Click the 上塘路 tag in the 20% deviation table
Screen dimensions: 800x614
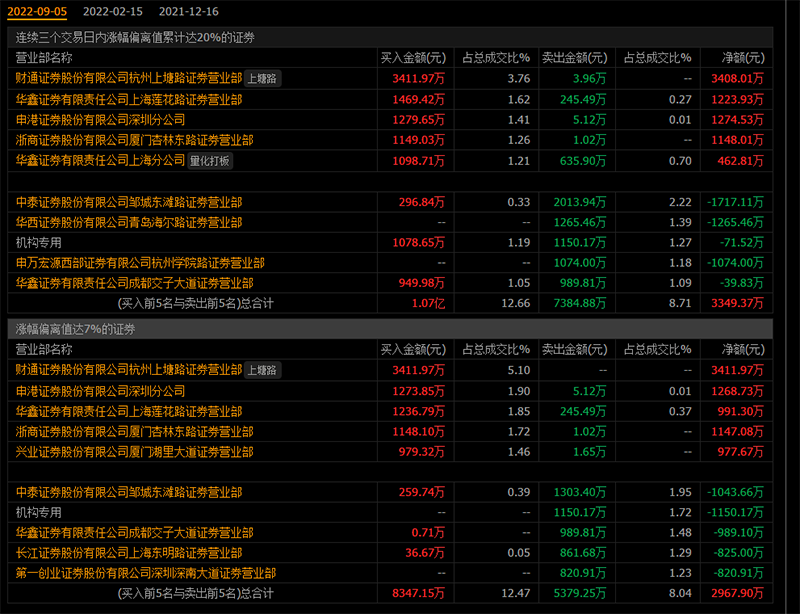[262, 79]
